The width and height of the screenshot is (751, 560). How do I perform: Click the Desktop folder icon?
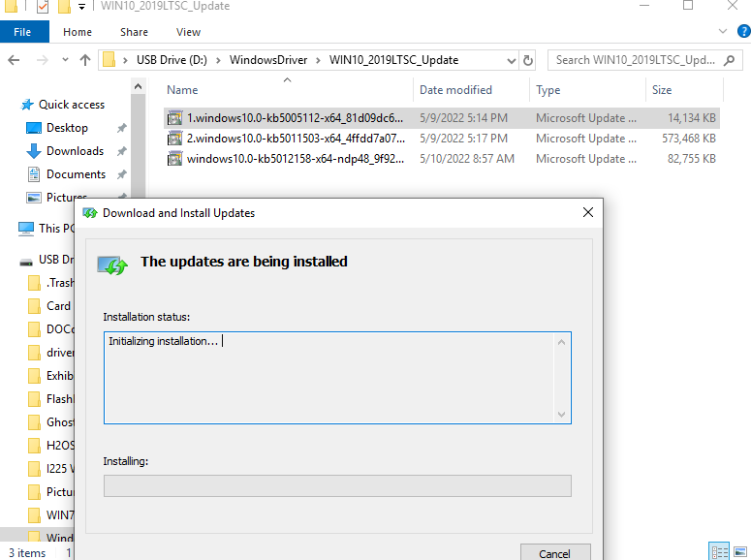tap(34, 128)
